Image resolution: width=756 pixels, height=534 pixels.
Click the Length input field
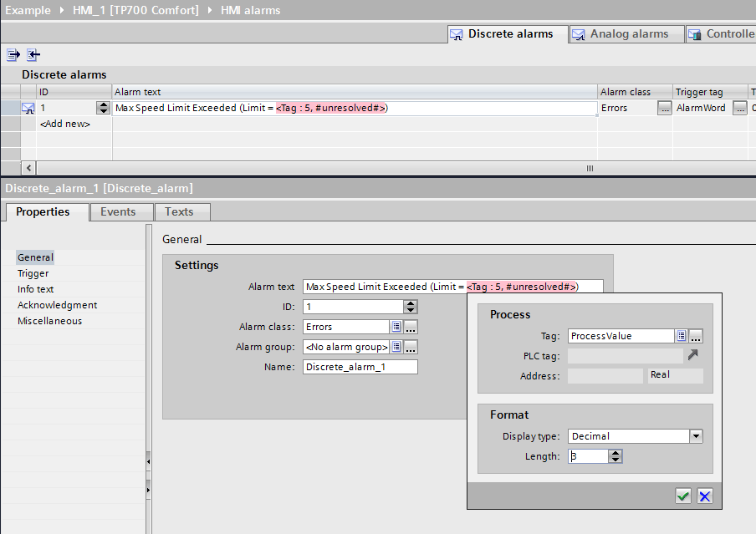[x=588, y=456]
